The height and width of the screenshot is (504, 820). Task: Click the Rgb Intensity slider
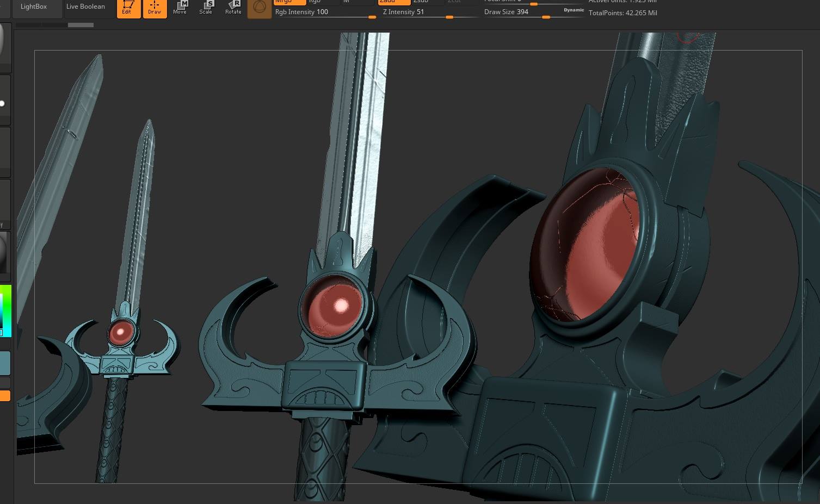click(325, 13)
